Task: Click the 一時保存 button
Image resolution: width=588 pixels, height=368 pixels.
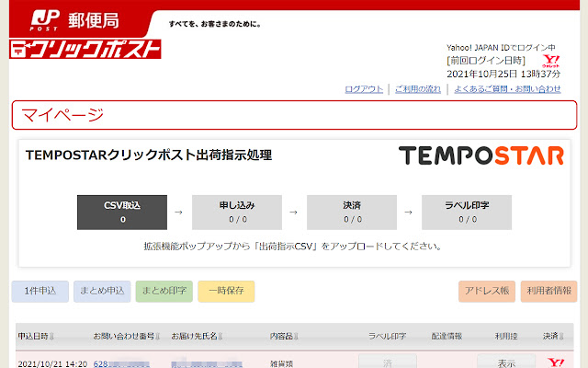Action: (226, 292)
